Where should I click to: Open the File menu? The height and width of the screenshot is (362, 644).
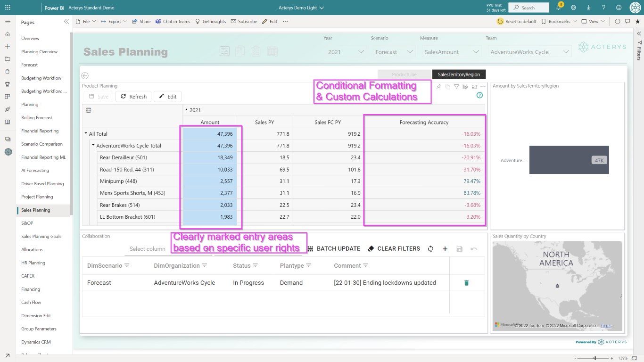86,21
